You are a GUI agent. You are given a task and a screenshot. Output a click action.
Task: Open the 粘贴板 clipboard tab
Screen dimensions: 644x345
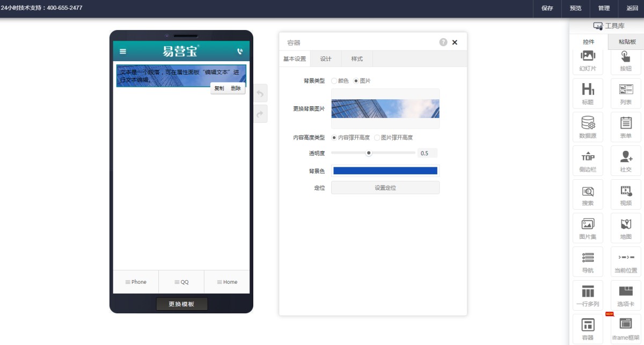coord(627,41)
